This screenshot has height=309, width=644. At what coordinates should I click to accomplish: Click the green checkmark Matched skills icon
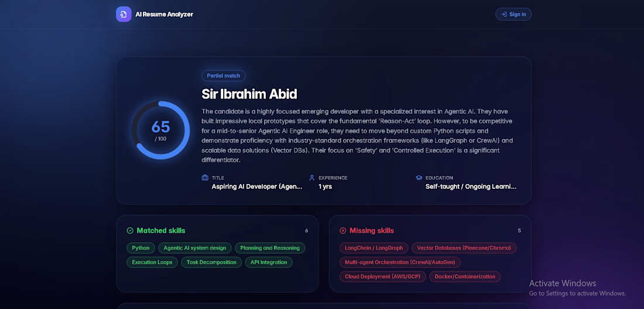[x=130, y=230]
